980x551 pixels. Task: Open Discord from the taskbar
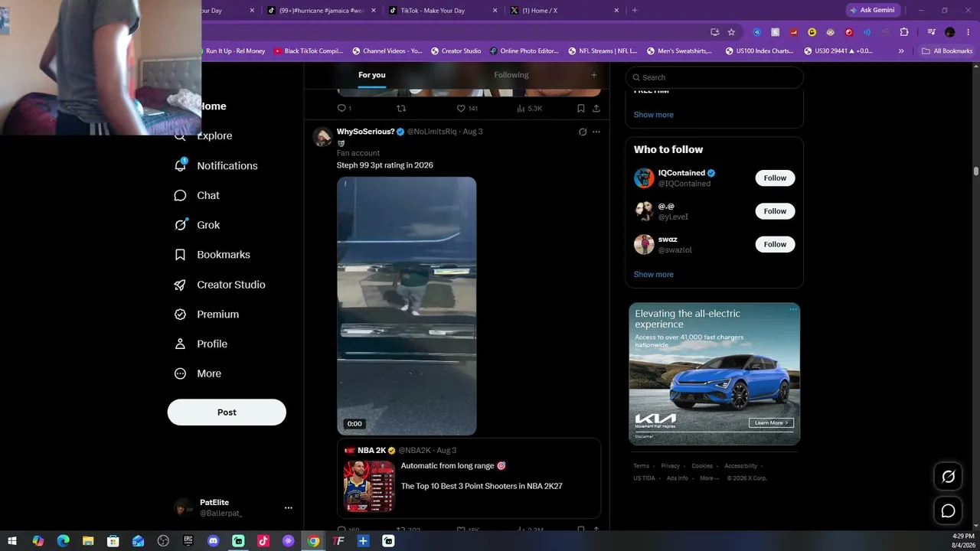(214, 541)
